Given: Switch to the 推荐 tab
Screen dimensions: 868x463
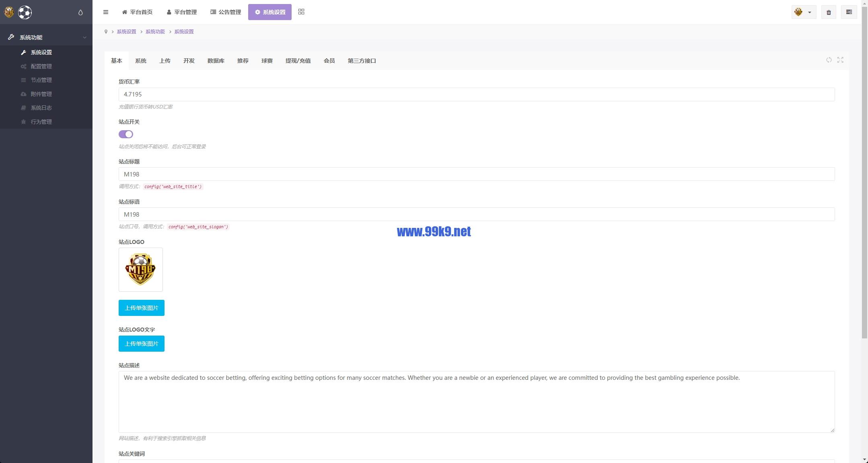Looking at the screenshot, I should point(243,61).
